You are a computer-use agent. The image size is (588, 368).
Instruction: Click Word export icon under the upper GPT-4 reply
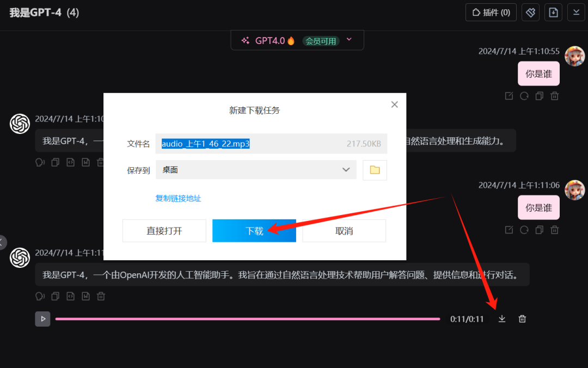click(x=86, y=162)
